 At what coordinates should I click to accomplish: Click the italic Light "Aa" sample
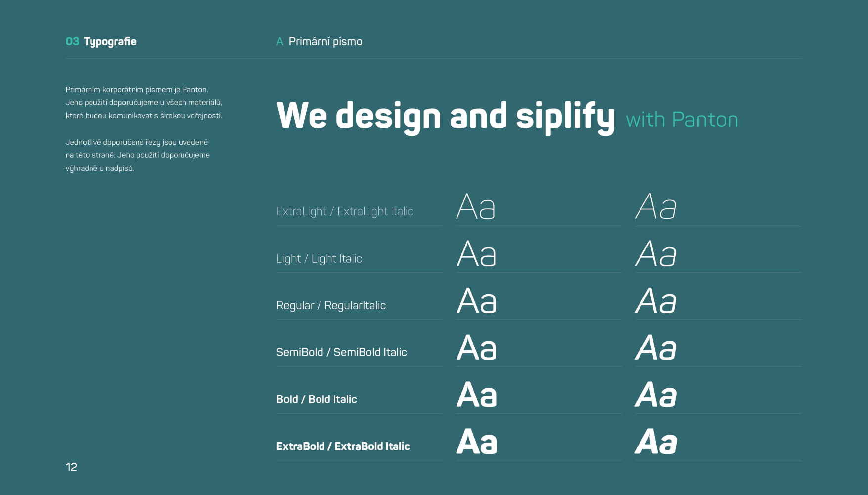coord(656,254)
